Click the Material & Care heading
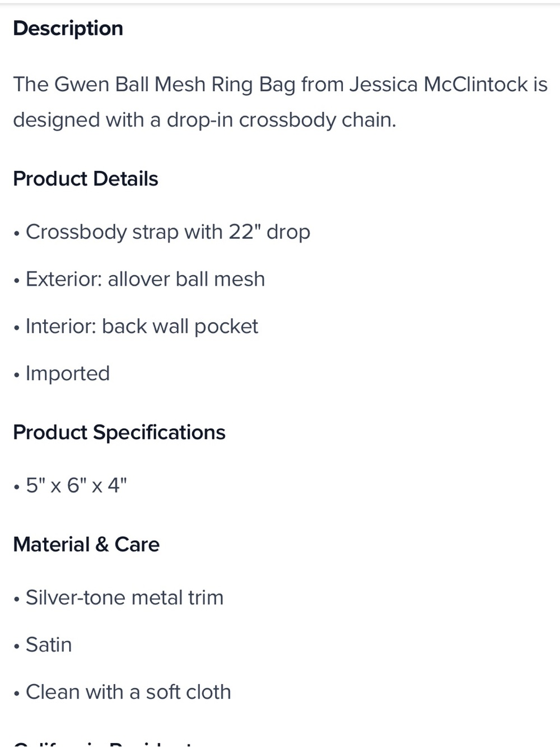Viewport: 560px width, 747px height. (86, 545)
